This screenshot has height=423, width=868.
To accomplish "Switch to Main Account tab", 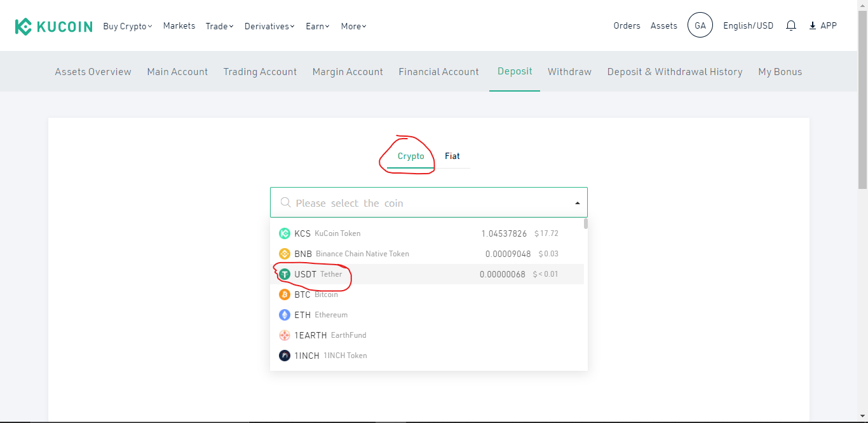I will (x=177, y=72).
